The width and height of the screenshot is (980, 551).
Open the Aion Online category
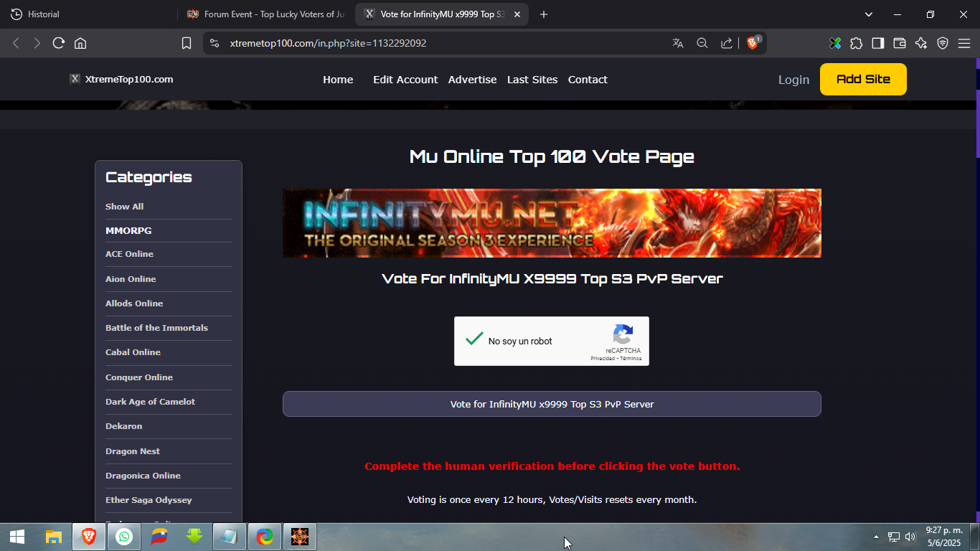click(x=131, y=279)
